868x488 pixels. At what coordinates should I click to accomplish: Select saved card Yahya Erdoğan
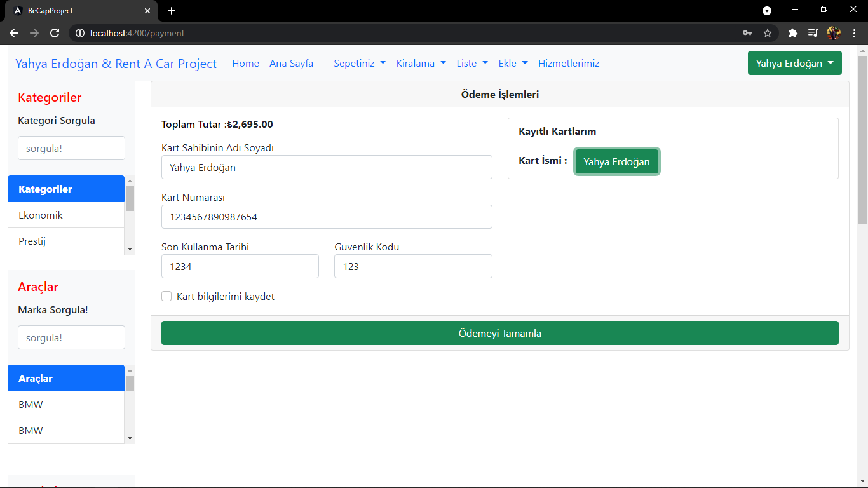[x=616, y=161]
